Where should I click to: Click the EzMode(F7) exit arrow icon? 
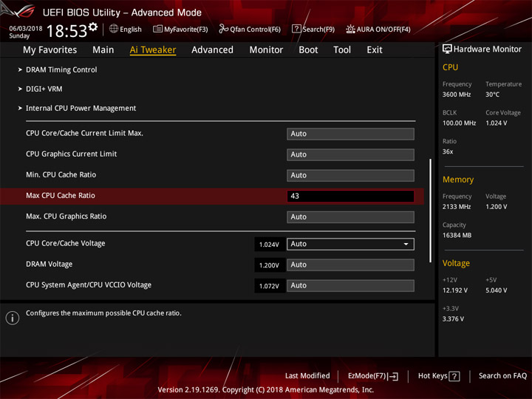coord(394,376)
